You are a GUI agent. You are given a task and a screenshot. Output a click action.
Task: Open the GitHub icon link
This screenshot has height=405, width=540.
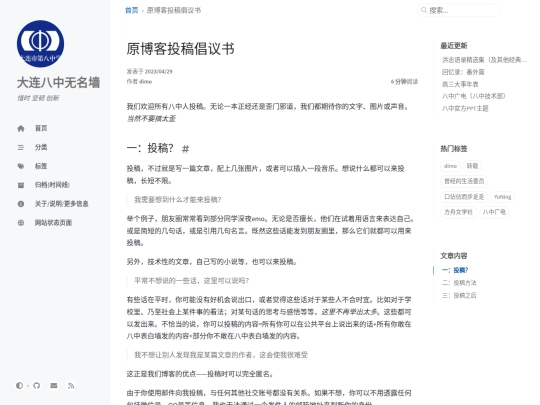[x=37, y=385]
